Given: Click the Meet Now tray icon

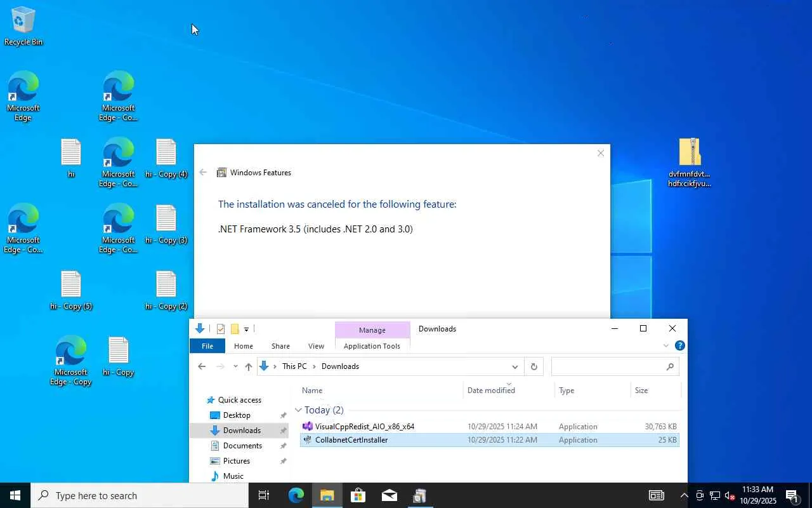Looking at the screenshot, I should pos(699,495).
